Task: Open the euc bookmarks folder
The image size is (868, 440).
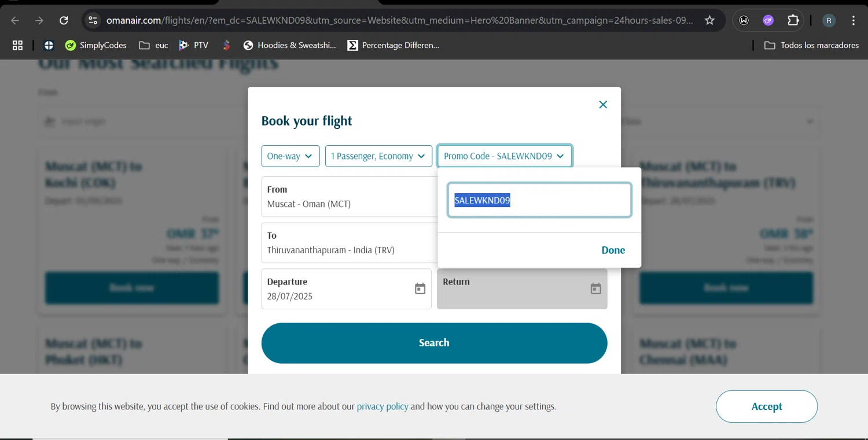Action: pyautogui.click(x=153, y=45)
